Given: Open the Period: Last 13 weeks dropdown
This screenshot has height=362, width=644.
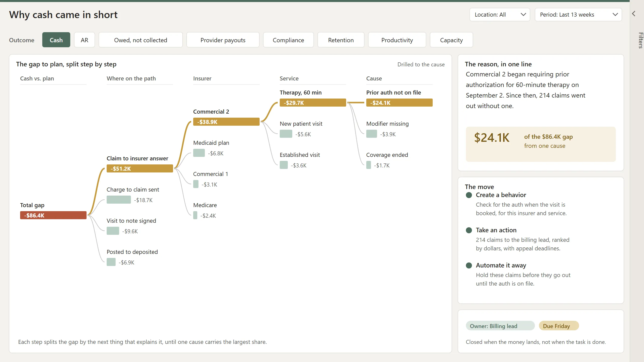Looking at the screenshot, I should 578,15.
